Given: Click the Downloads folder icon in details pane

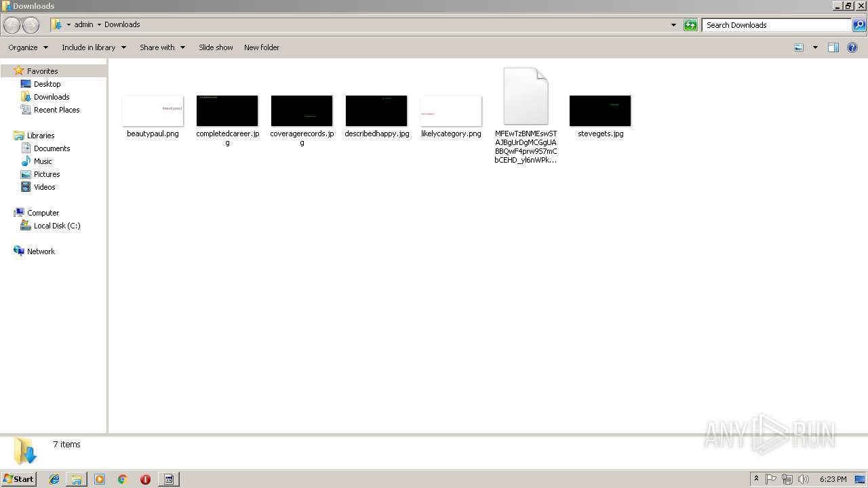Looking at the screenshot, I should tap(25, 451).
